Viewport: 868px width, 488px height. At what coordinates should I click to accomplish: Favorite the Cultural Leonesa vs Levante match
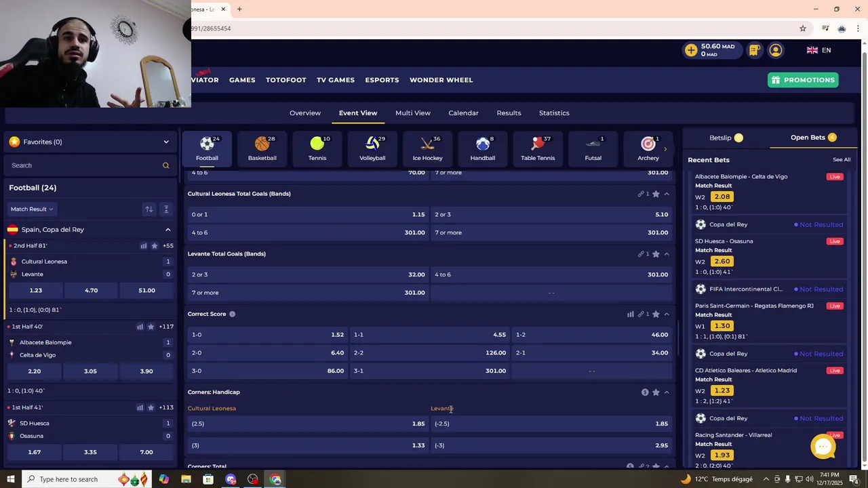[x=155, y=246]
